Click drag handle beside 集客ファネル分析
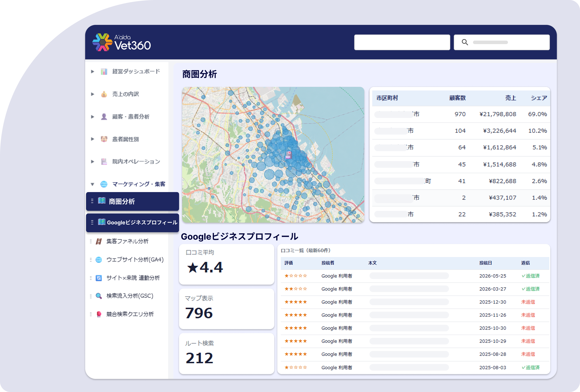 pos(91,241)
